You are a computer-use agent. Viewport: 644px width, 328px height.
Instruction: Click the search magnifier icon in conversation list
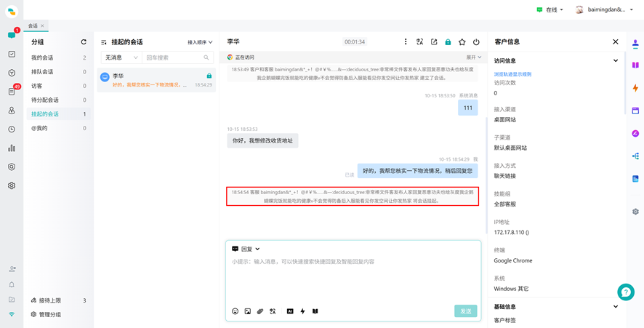point(206,57)
